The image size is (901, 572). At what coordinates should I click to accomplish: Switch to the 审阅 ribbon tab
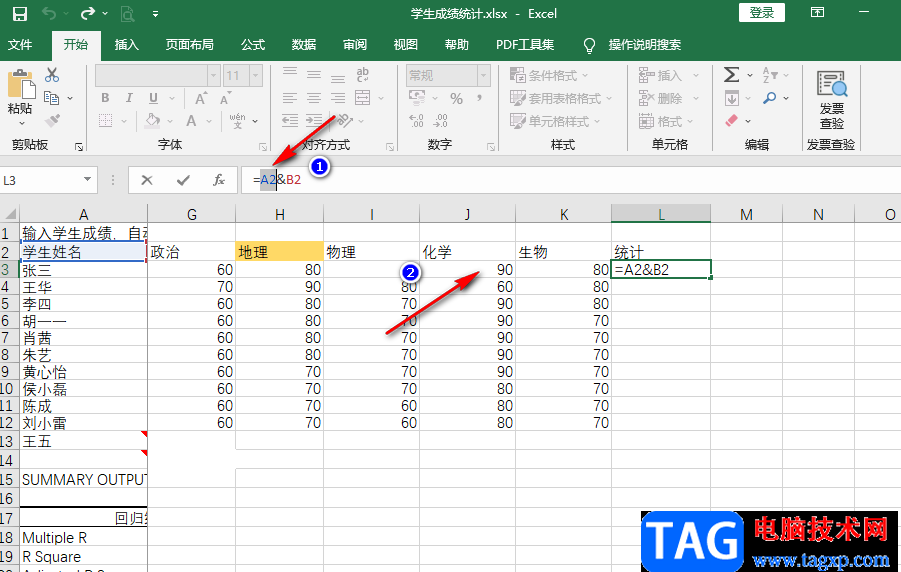(355, 45)
